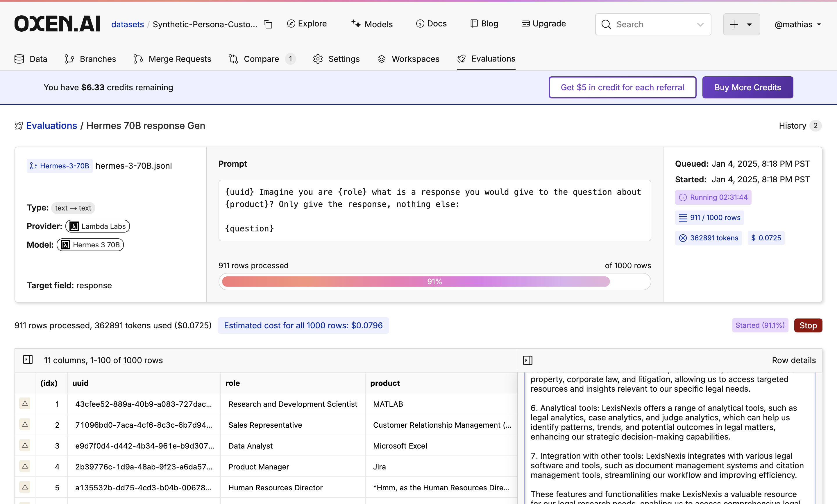Collapse the Row details panel icon
The image size is (837, 504).
point(527,360)
